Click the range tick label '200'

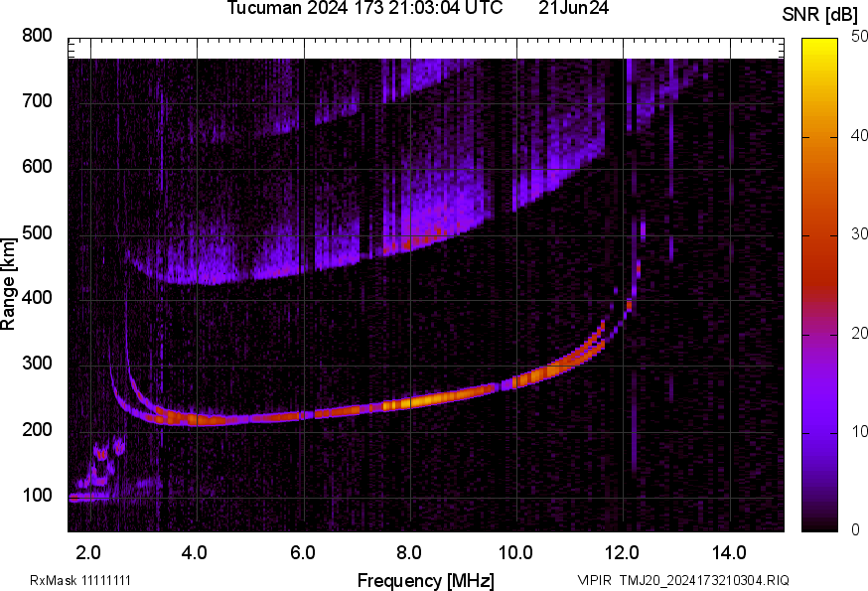pyautogui.click(x=37, y=429)
